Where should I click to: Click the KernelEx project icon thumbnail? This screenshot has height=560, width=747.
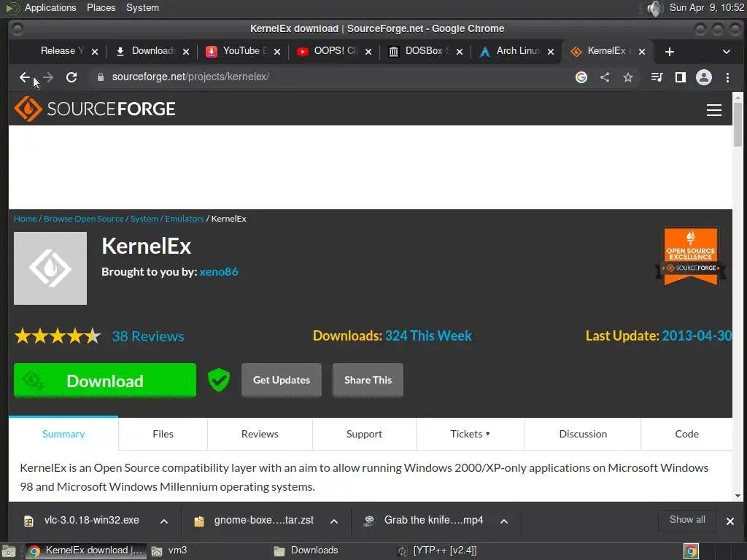coord(50,268)
